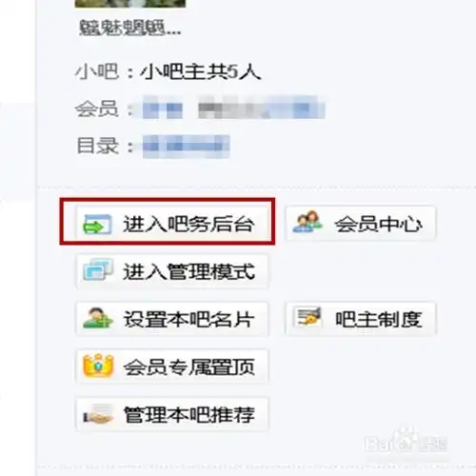The image size is (476, 476).
Task: Select the 会员专属置顶 button label
Action: [x=189, y=367]
